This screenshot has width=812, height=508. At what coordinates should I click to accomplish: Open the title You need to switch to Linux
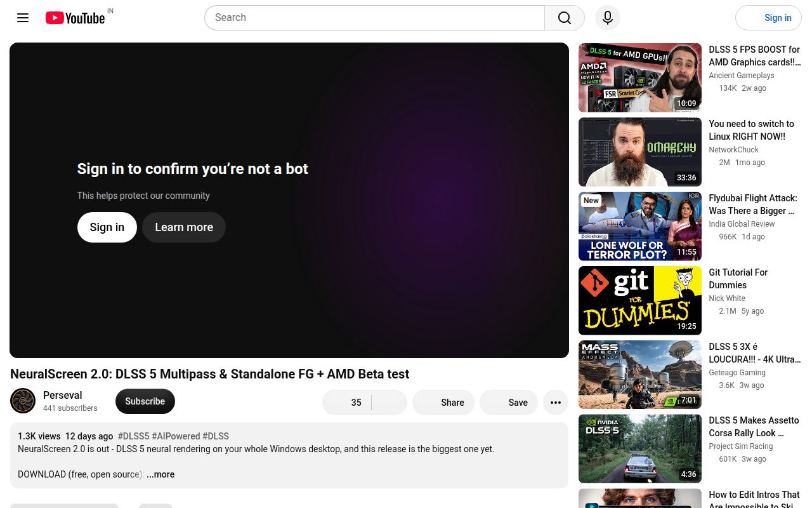click(x=752, y=130)
